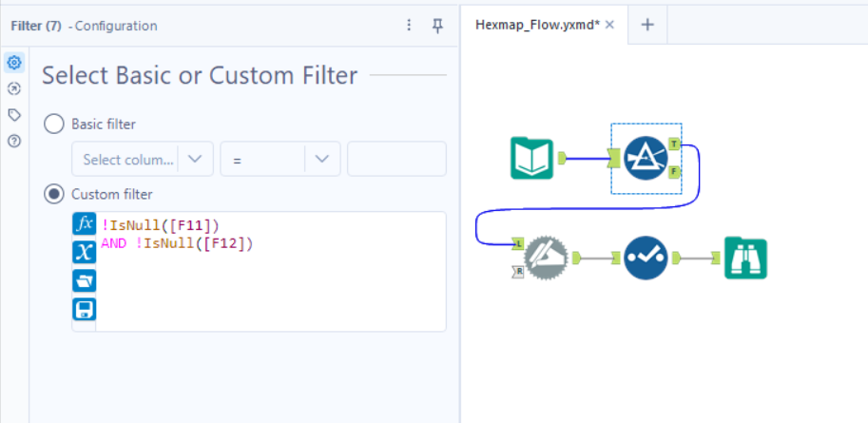868x423 pixels.
Task: Choose the Custom filter radio option
Action: [x=53, y=194]
